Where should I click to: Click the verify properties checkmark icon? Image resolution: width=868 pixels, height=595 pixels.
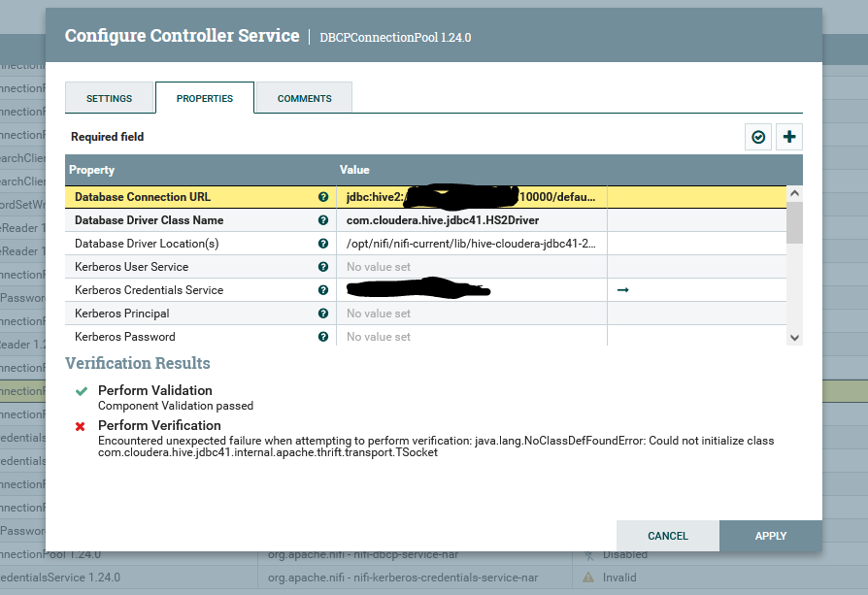(758, 137)
